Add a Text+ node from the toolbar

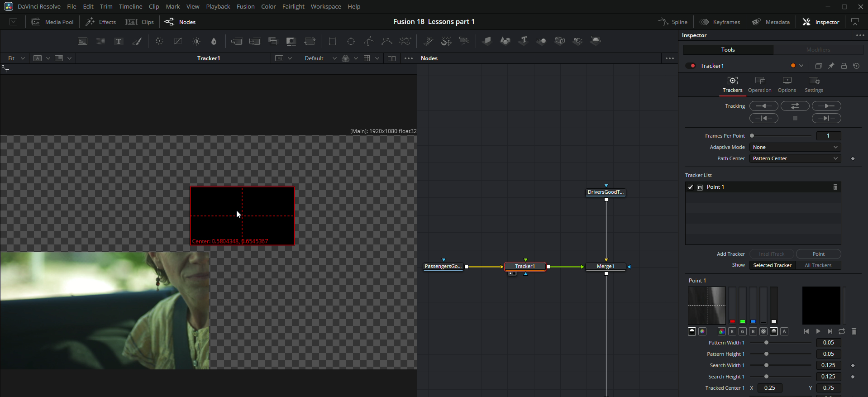[119, 41]
